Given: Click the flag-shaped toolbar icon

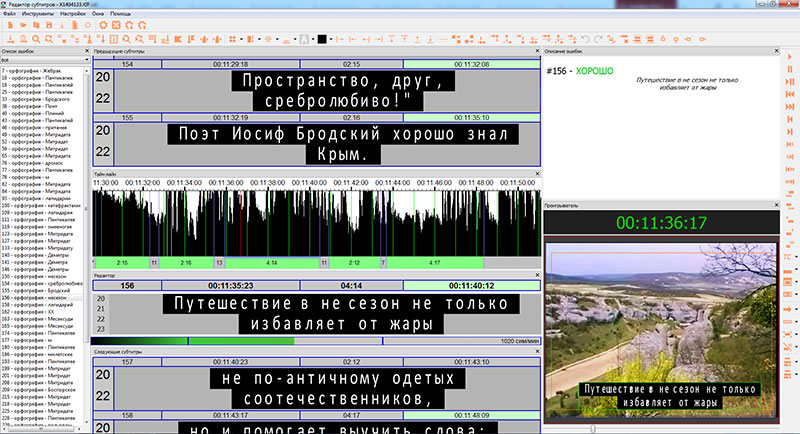Looking at the screenshot, I should point(178,39).
